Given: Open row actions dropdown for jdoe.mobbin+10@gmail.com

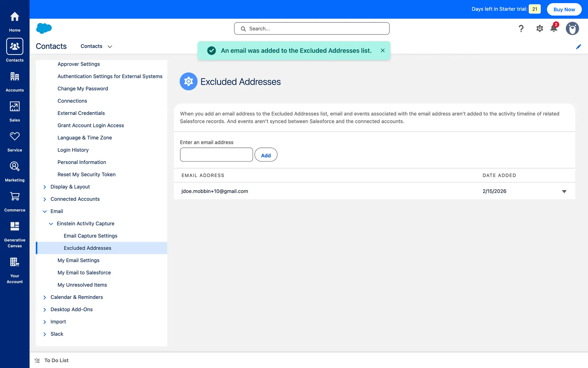Looking at the screenshot, I should [564, 191].
